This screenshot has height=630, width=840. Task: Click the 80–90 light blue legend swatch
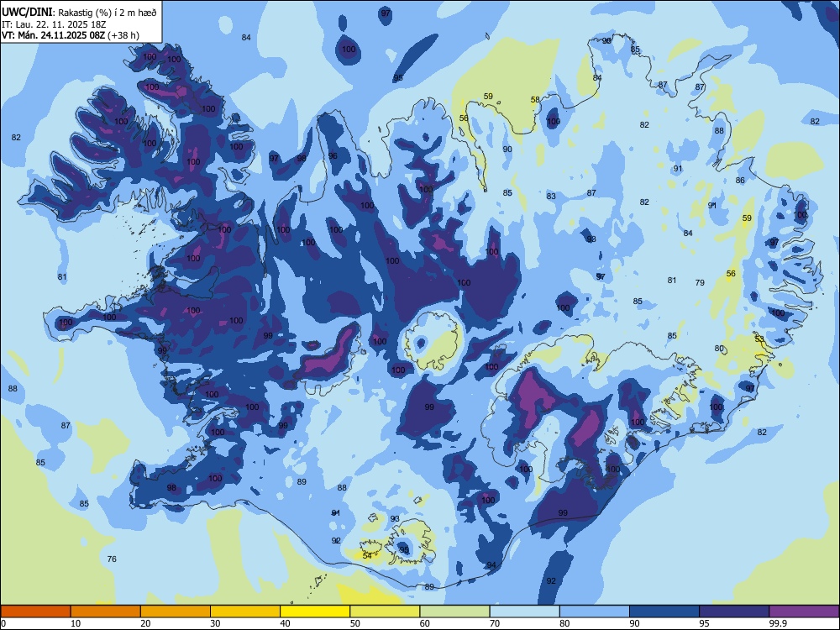point(595,612)
